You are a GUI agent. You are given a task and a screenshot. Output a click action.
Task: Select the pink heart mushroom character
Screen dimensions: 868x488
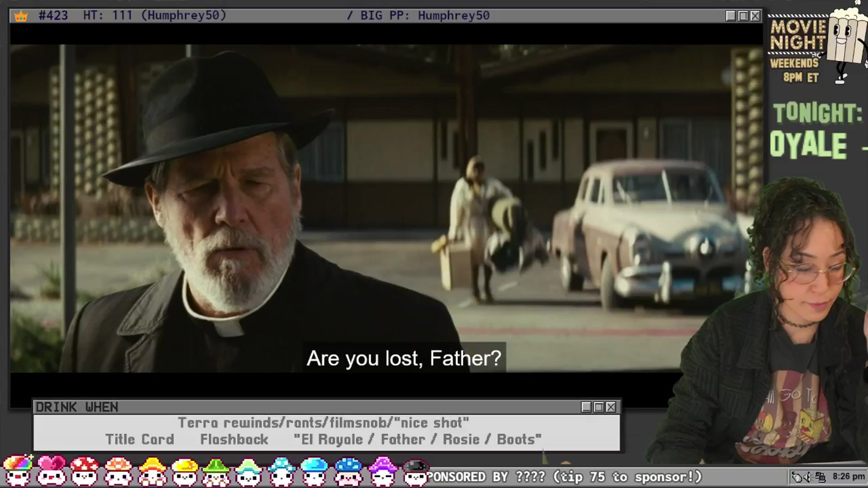coord(52,471)
